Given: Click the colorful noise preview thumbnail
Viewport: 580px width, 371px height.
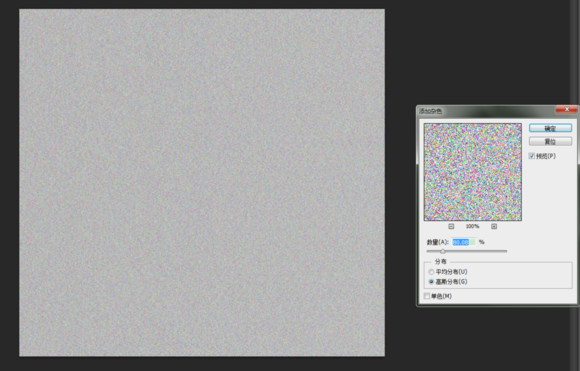Looking at the screenshot, I should 473,172.
